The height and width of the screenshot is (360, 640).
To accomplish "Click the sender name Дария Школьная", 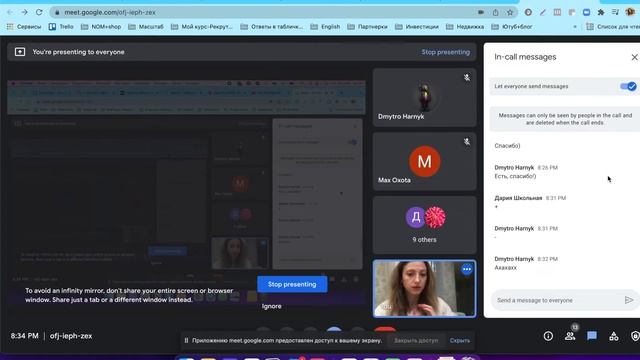I will click(x=518, y=198).
